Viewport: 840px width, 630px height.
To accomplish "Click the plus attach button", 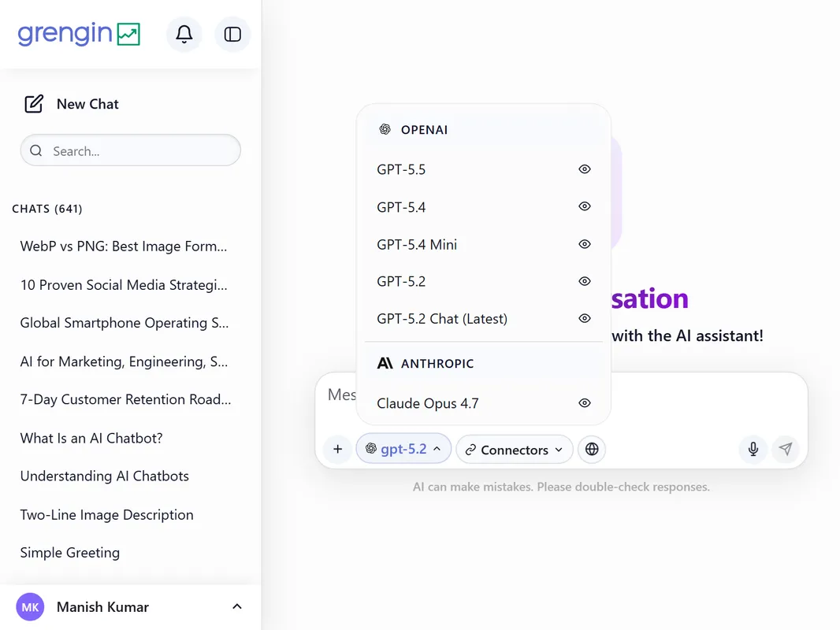I will (x=337, y=449).
